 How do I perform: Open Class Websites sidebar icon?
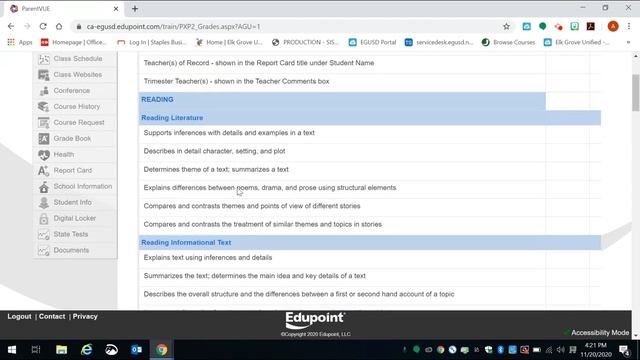coord(44,75)
